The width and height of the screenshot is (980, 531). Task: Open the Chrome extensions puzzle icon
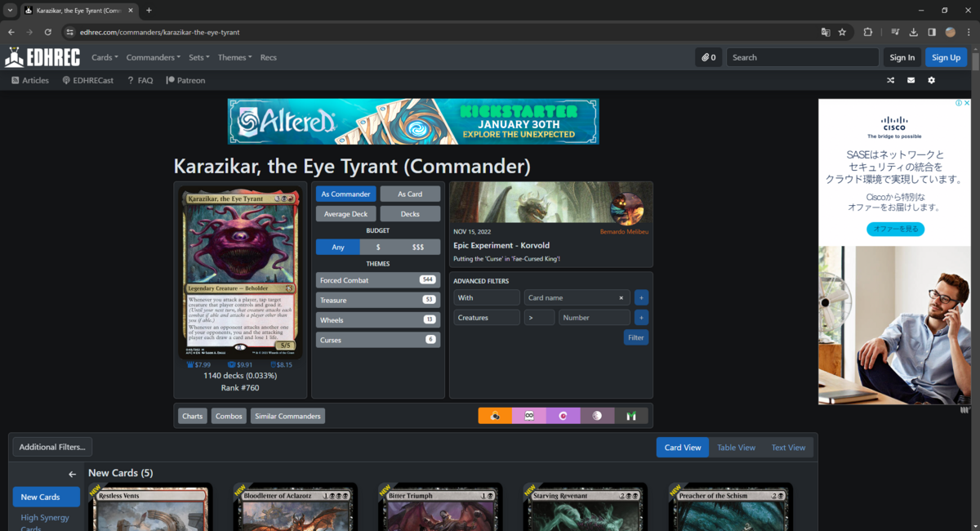click(868, 32)
